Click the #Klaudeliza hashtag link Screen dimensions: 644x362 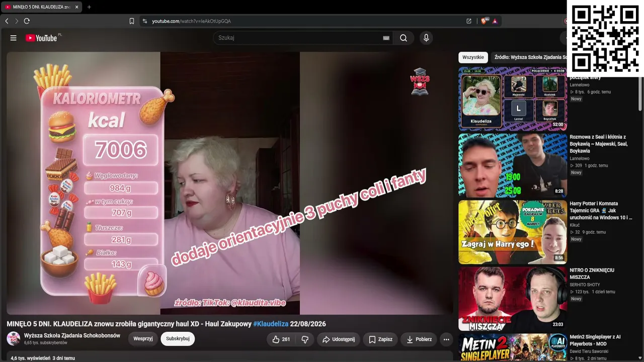[271, 324]
